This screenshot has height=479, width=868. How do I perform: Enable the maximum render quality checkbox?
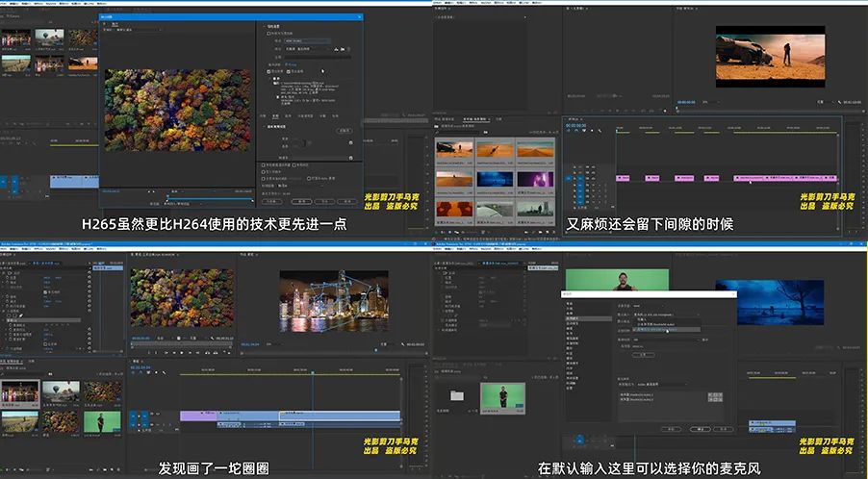[x=265, y=164]
